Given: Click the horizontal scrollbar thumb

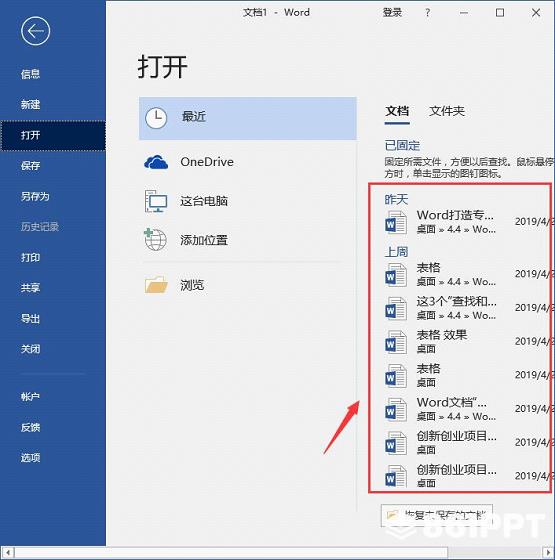Looking at the screenshot, I should point(231,553).
